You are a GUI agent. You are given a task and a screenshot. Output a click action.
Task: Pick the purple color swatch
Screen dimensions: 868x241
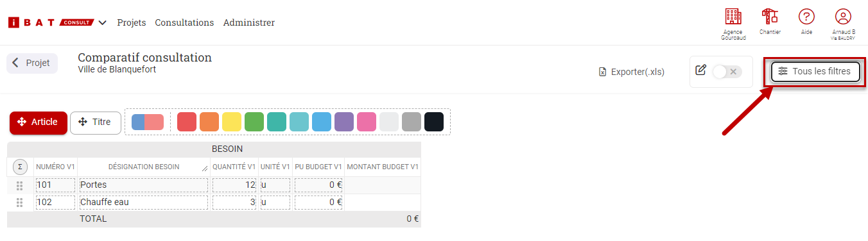coord(344,122)
